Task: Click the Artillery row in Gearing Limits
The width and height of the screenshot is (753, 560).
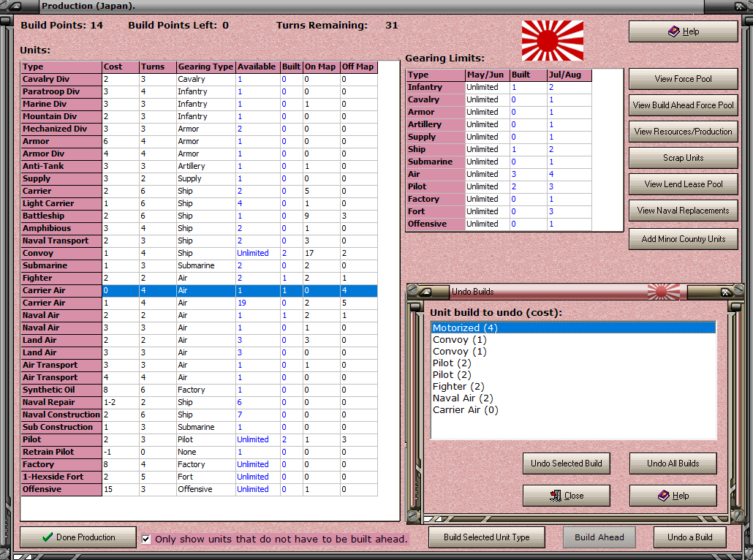Action: tap(499, 124)
